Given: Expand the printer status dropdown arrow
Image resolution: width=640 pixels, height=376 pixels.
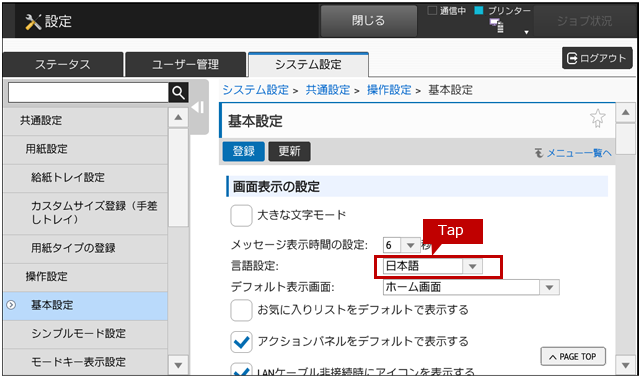Looking at the screenshot, I should (x=527, y=32).
